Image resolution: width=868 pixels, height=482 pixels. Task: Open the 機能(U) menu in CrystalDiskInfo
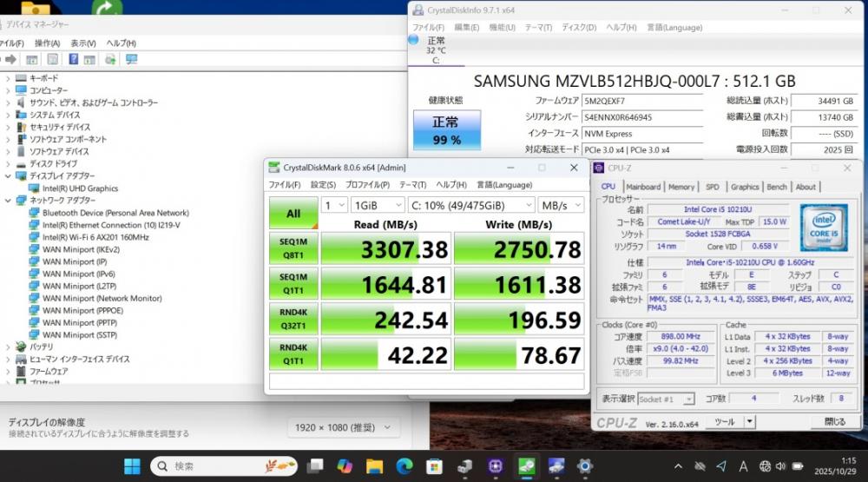[x=502, y=28]
